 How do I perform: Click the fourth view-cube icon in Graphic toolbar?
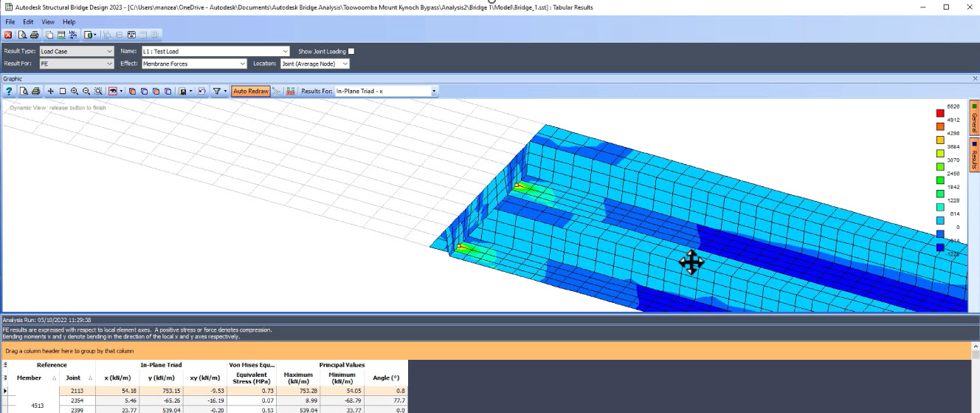point(168,91)
